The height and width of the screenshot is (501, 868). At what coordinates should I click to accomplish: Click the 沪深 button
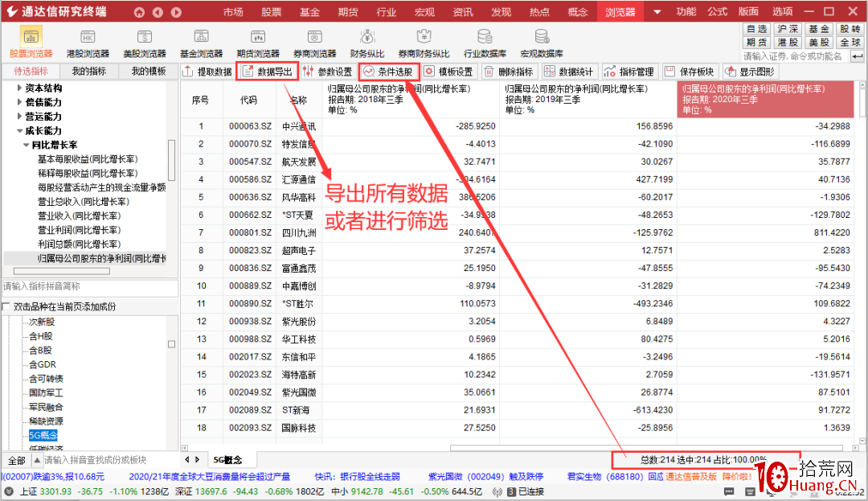pyautogui.click(x=787, y=29)
